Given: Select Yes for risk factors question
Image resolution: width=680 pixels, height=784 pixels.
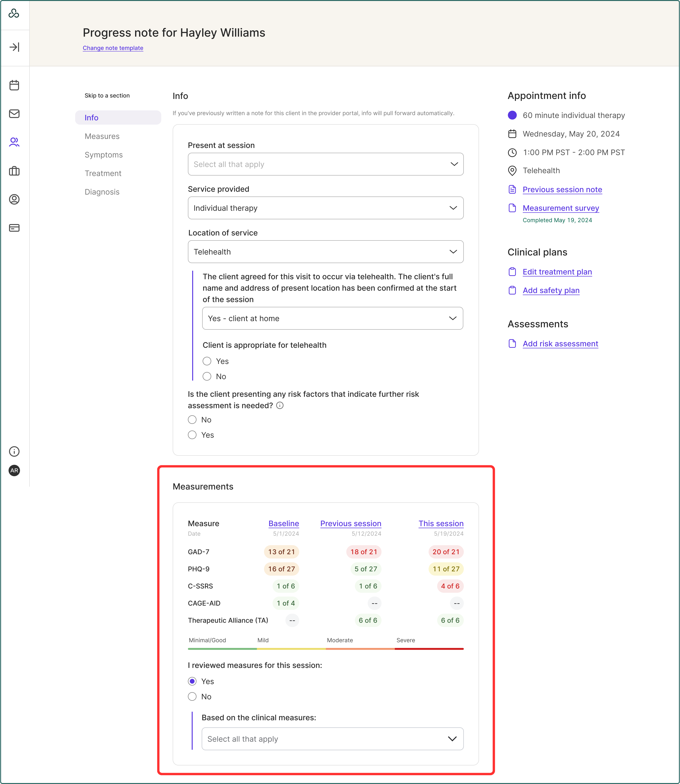Looking at the screenshot, I should (192, 435).
